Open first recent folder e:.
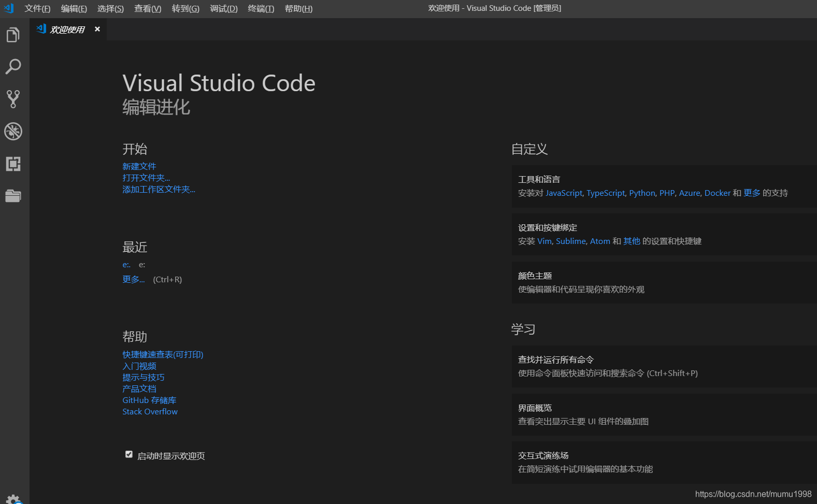 click(126, 265)
